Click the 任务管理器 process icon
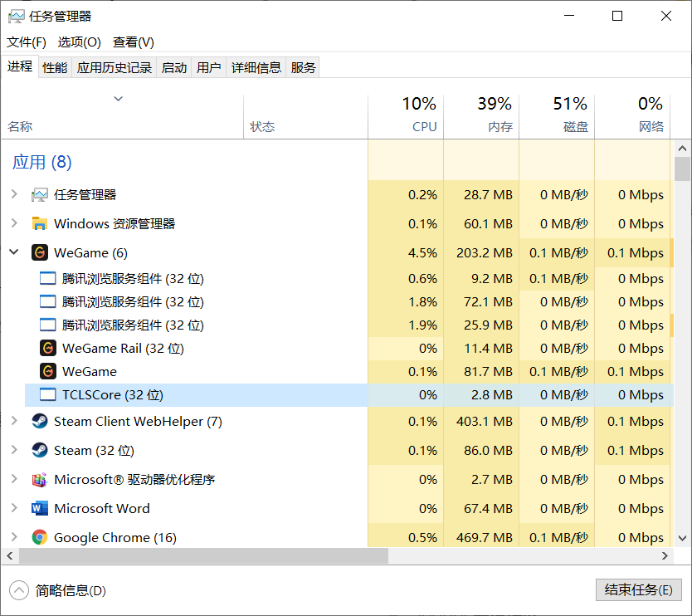The width and height of the screenshot is (692, 616). point(40,194)
